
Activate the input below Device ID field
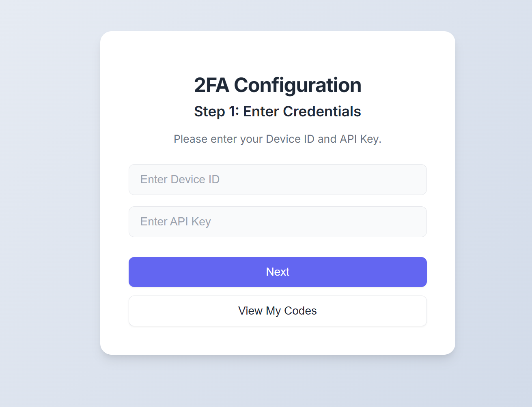pos(278,222)
